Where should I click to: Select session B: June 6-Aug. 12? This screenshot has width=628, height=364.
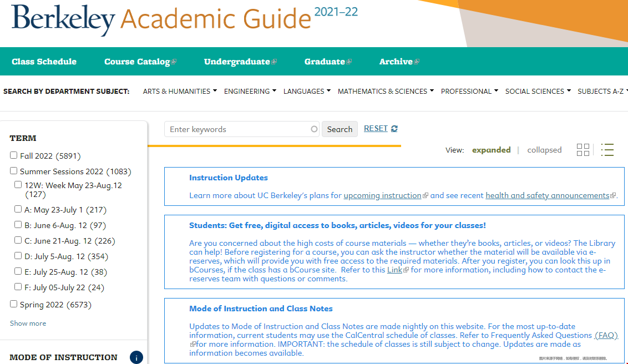coord(18,225)
